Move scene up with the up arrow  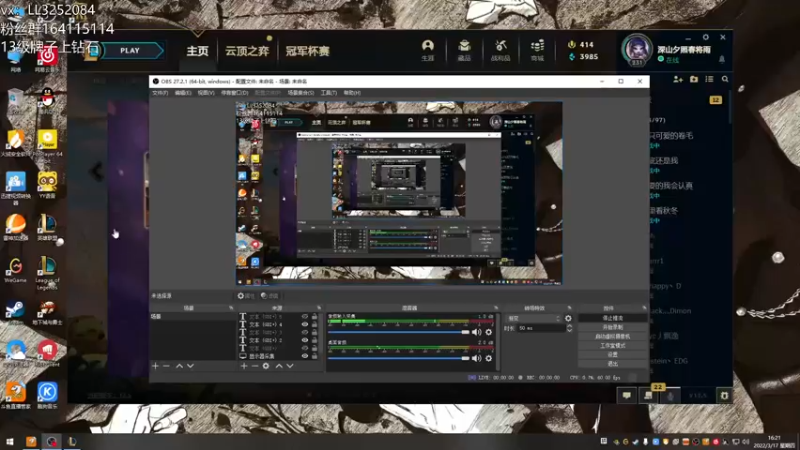point(180,366)
